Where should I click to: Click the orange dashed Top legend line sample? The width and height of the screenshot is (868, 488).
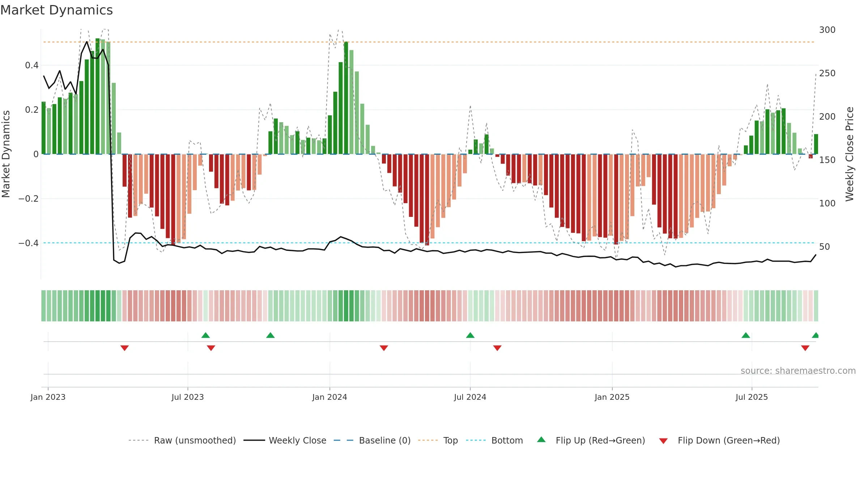point(428,440)
